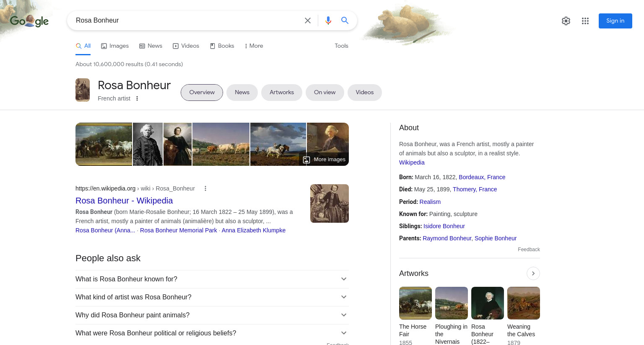
Task: Switch to Books results tab
Action: coord(222,46)
